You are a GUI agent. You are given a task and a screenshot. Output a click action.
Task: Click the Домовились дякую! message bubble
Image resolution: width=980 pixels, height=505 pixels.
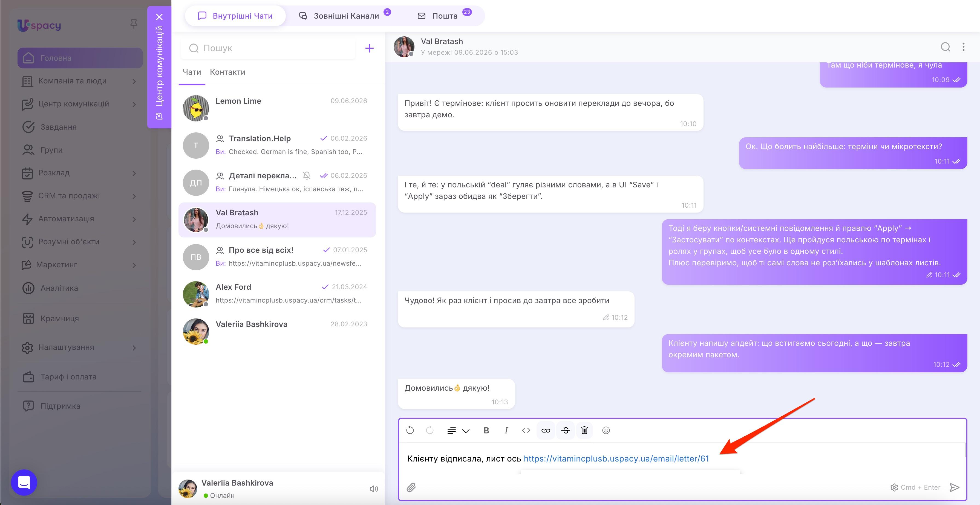pos(456,394)
